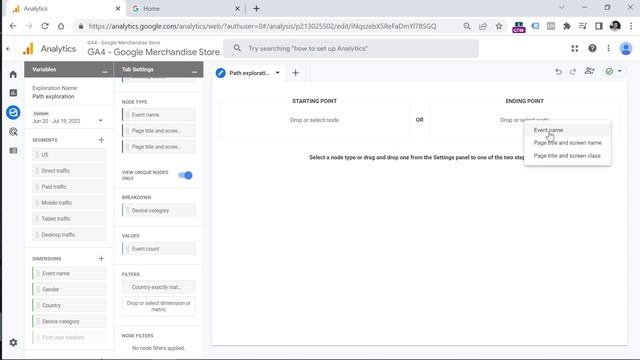Click Device category breakdown chip
This screenshot has width=640, height=360.
click(159, 211)
